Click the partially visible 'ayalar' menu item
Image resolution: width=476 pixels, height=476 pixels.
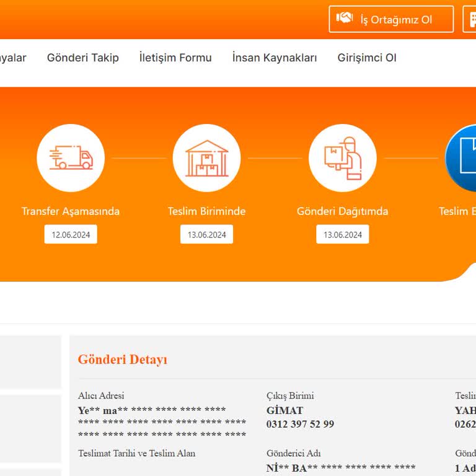click(x=13, y=58)
